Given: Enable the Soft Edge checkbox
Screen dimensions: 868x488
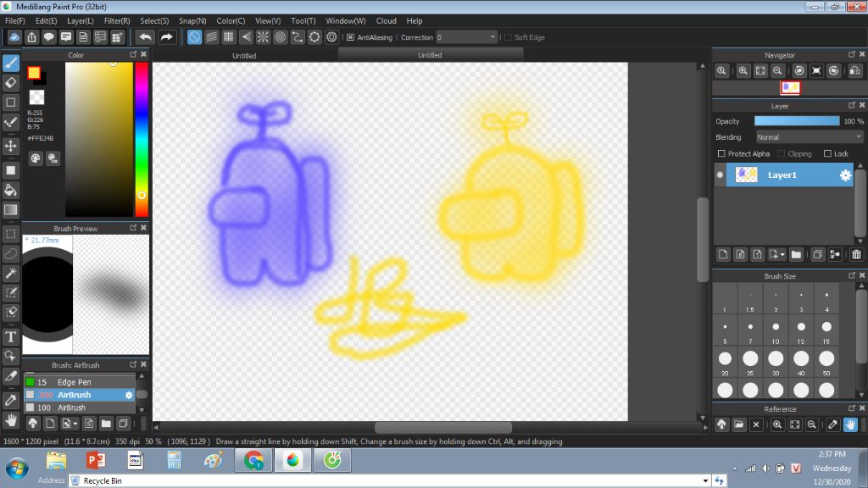Looking at the screenshot, I should point(509,37).
